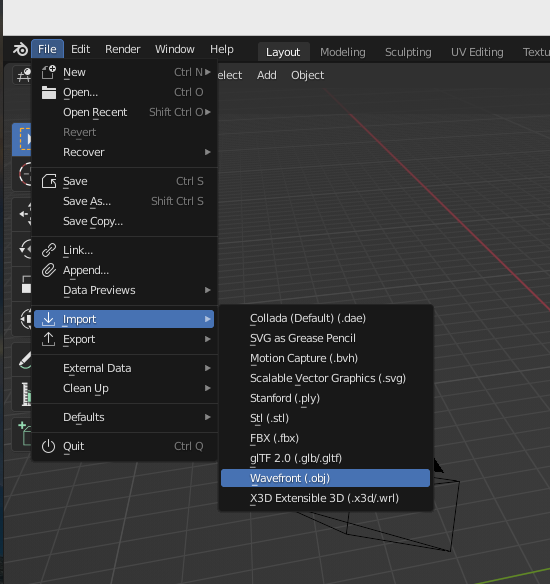
Task: Import Wavefront (.obj) file
Action: coord(325,478)
